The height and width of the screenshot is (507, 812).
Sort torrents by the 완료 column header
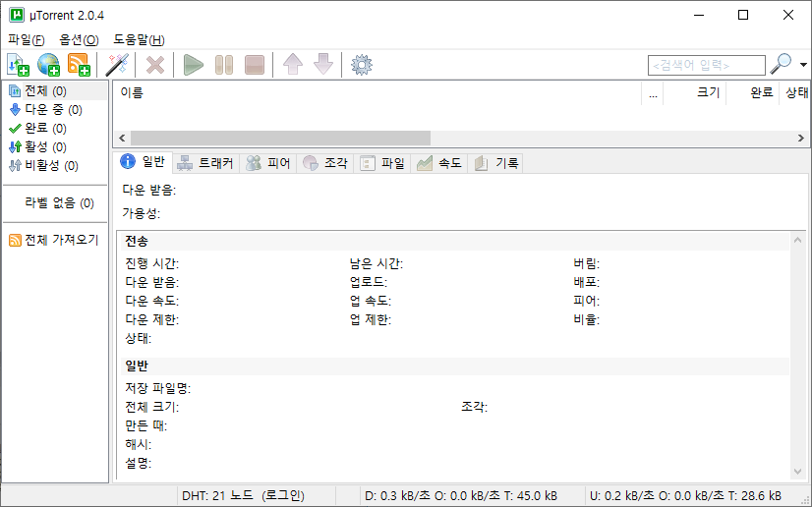point(752,93)
